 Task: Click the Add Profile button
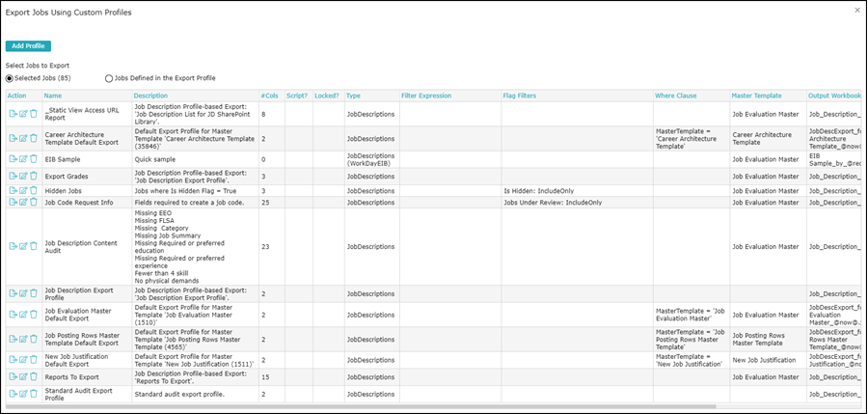[x=28, y=45]
